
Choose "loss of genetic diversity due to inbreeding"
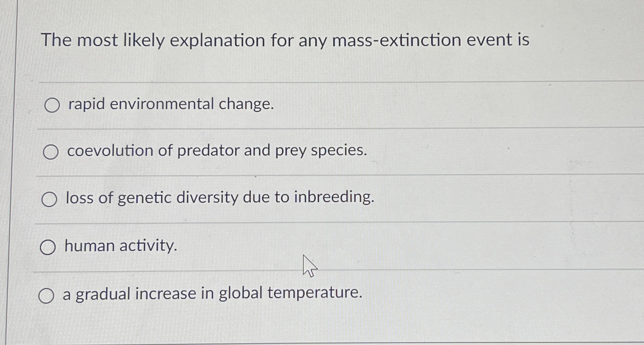point(49,199)
